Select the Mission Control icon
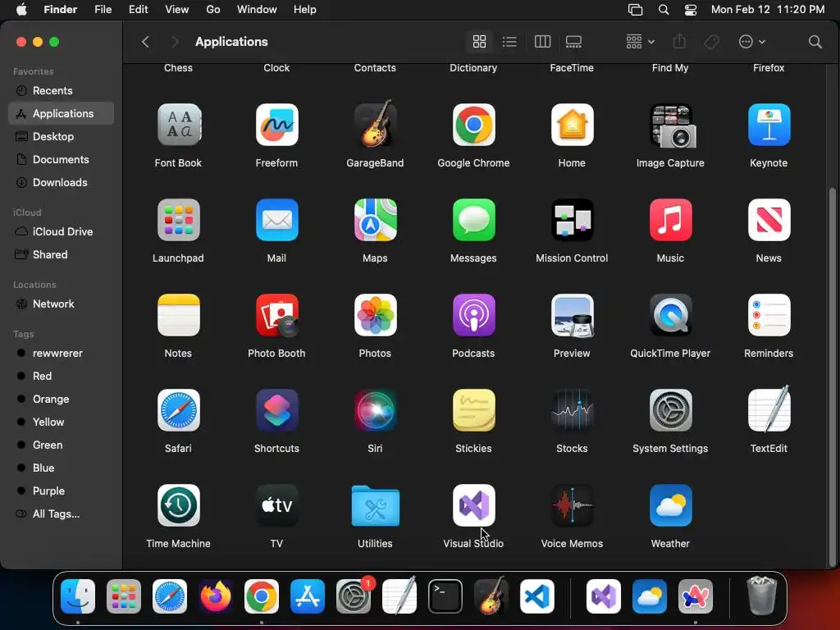 coord(572,220)
